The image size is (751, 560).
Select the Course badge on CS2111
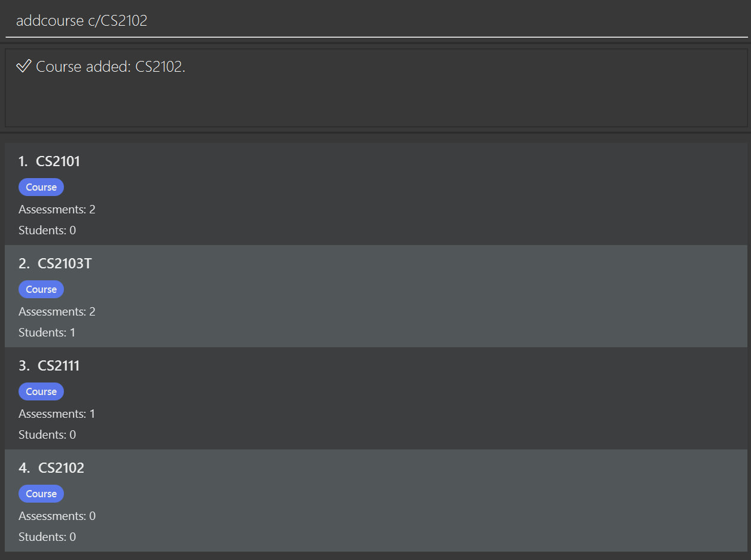(x=41, y=391)
